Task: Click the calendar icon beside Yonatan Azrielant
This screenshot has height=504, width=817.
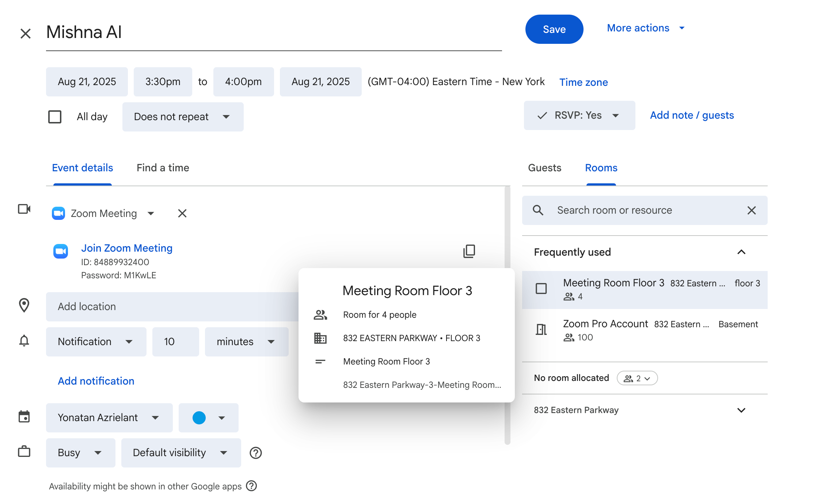Action: point(24,416)
